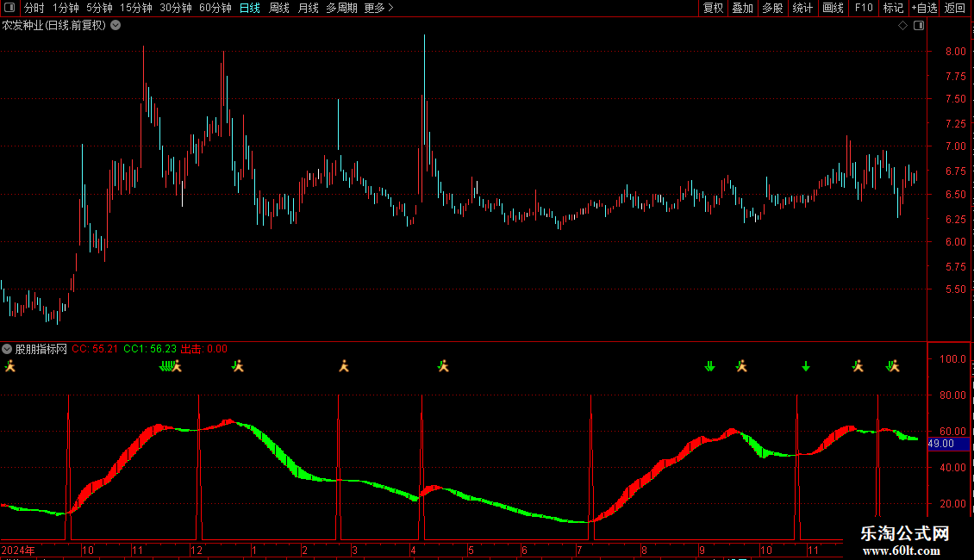This screenshot has height=560, width=974.
Task: Click the 6.00 price level on the axis
Action: (x=955, y=242)
